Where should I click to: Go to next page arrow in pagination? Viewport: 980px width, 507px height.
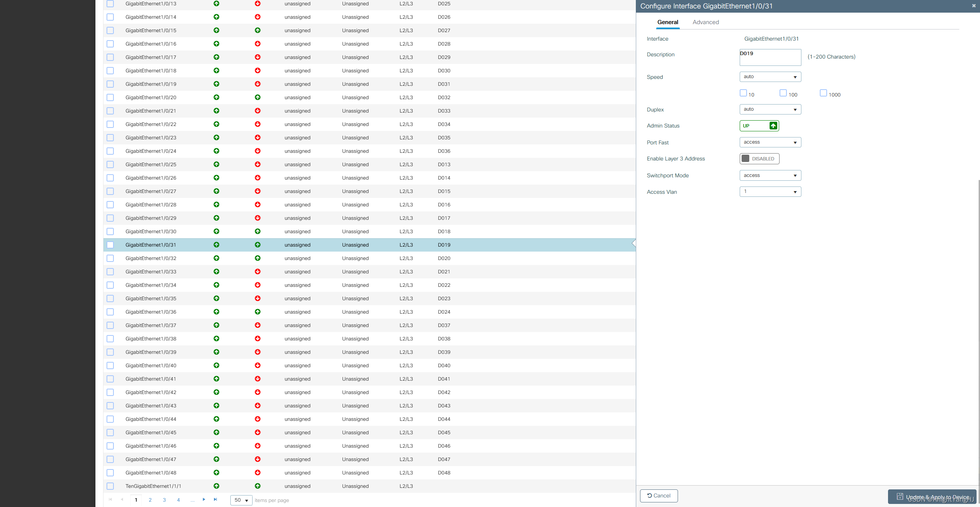[x=204, y=499]
